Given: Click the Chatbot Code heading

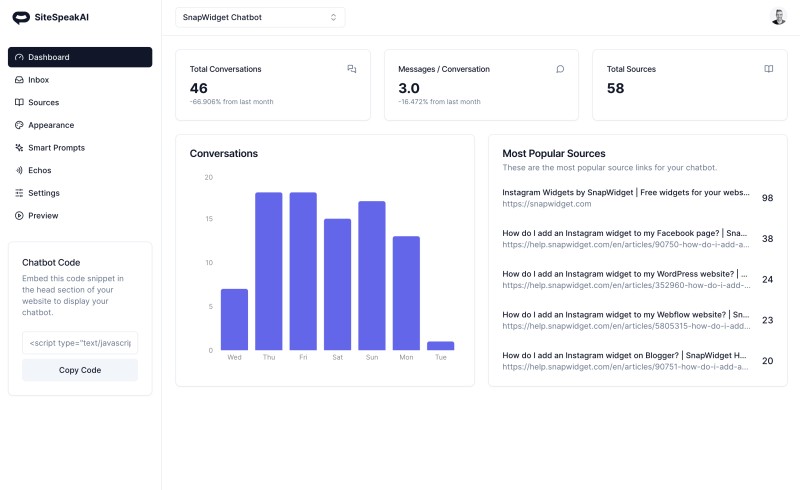Looking at the screenshot, I should (51, 262).
